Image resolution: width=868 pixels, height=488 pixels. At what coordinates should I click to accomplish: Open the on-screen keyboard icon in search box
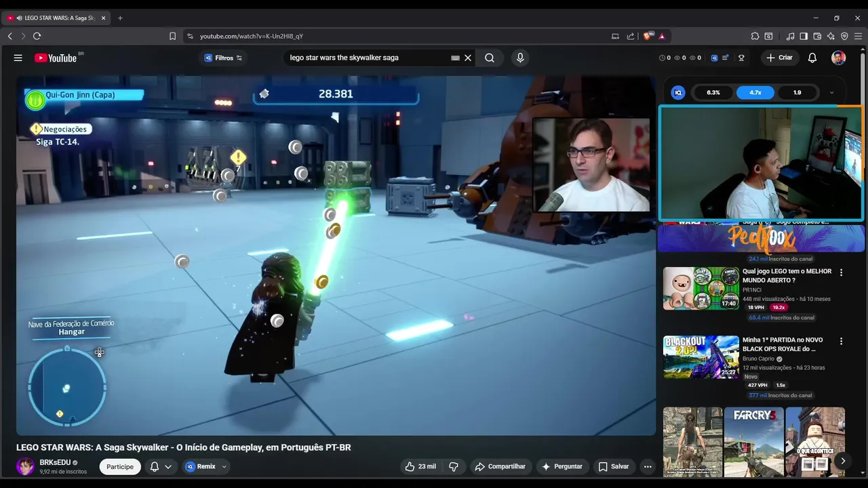click(x=455, y=58)
